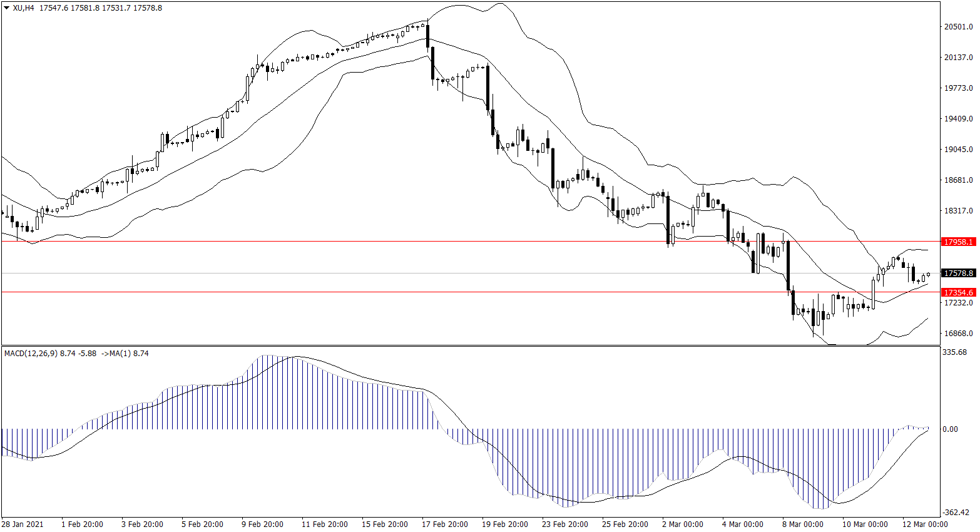Viewport: 980px width, 532px height.
Task: Click the 28 Jan 2021 date label
Action: tap(23, 524)
